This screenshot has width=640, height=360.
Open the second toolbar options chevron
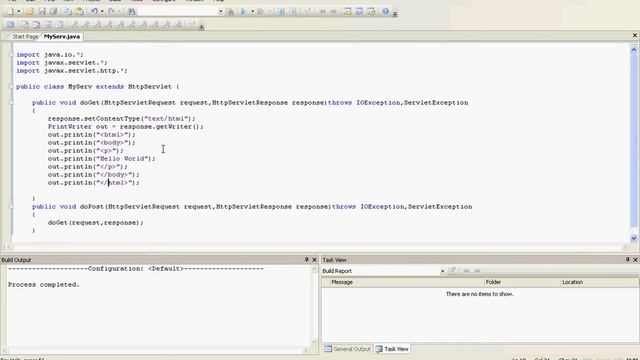point(202,27)
